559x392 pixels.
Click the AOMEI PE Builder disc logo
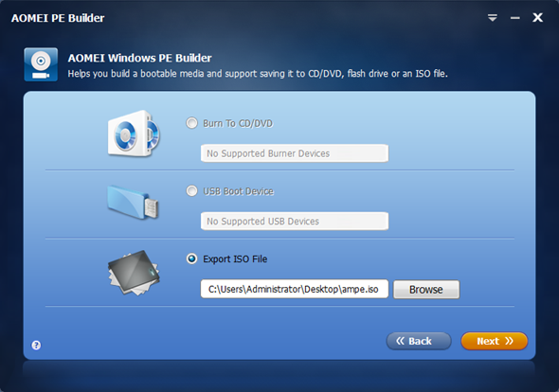tap(41, 64)
